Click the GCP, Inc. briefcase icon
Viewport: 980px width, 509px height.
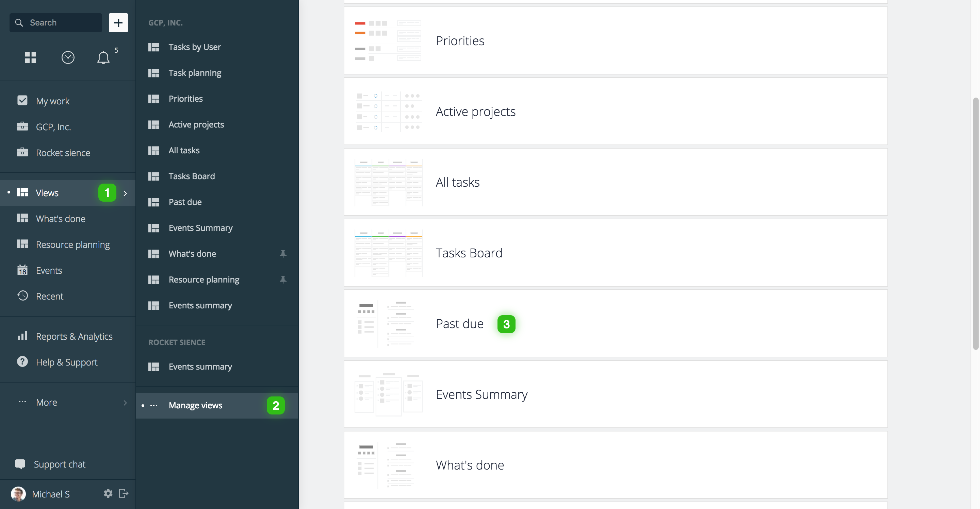pos(22,126)
